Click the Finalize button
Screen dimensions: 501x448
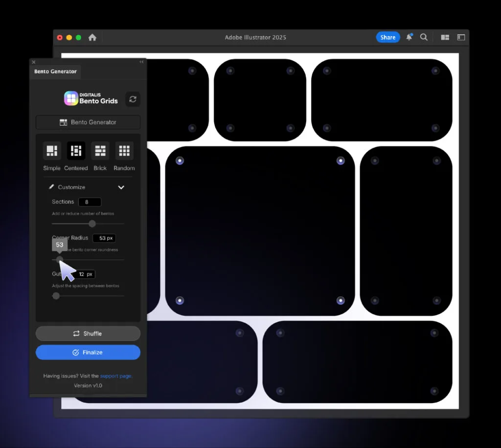[x=88, y=352]
